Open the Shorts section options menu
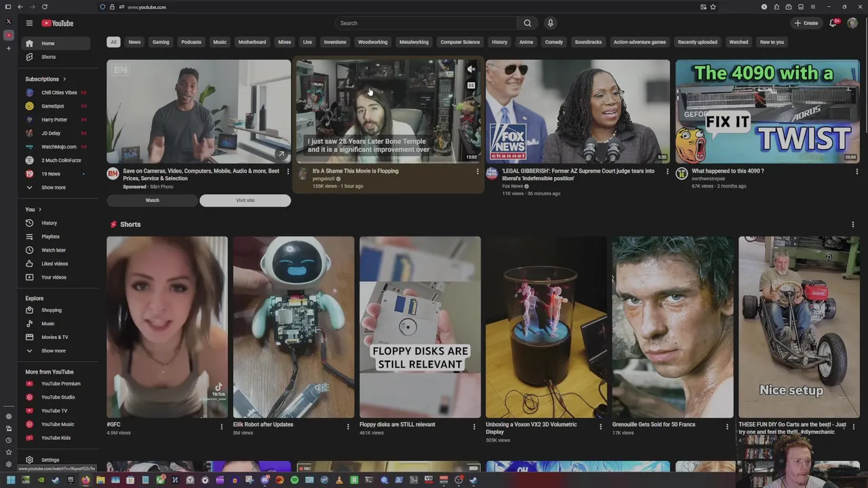Viewport: 868px width, 488px height. (852, 224)
